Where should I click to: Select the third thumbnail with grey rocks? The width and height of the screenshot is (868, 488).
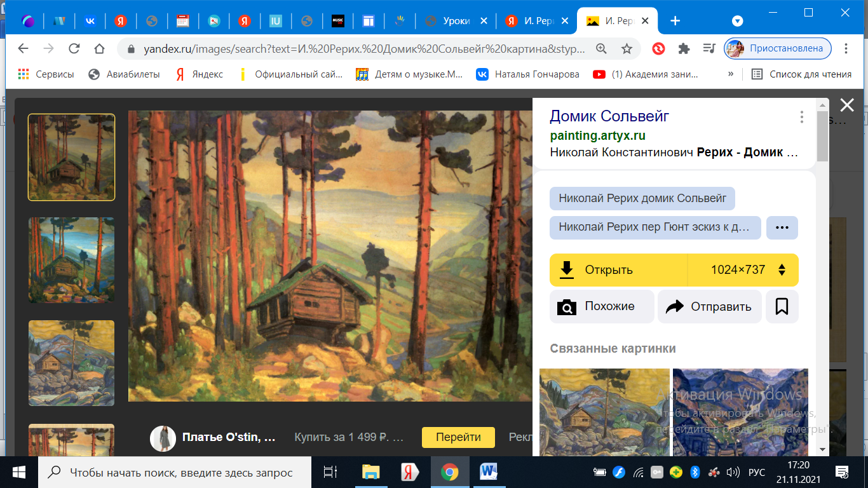72,363
